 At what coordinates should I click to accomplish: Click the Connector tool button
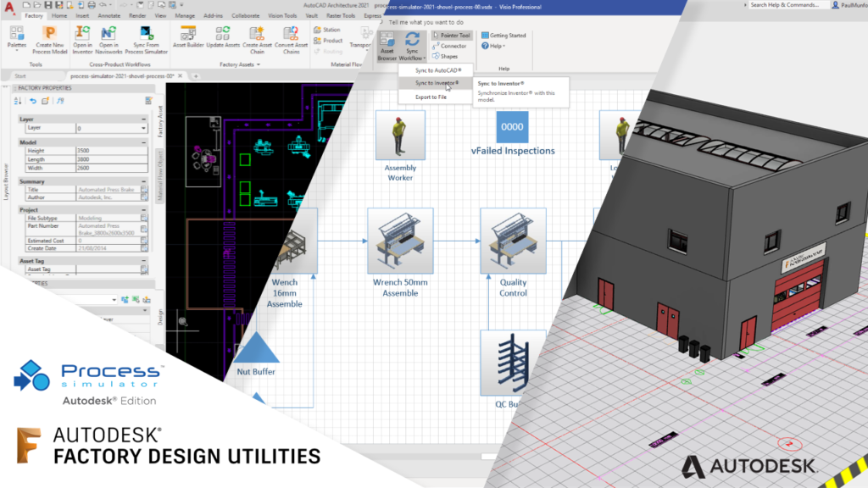(x=449, y=46)
